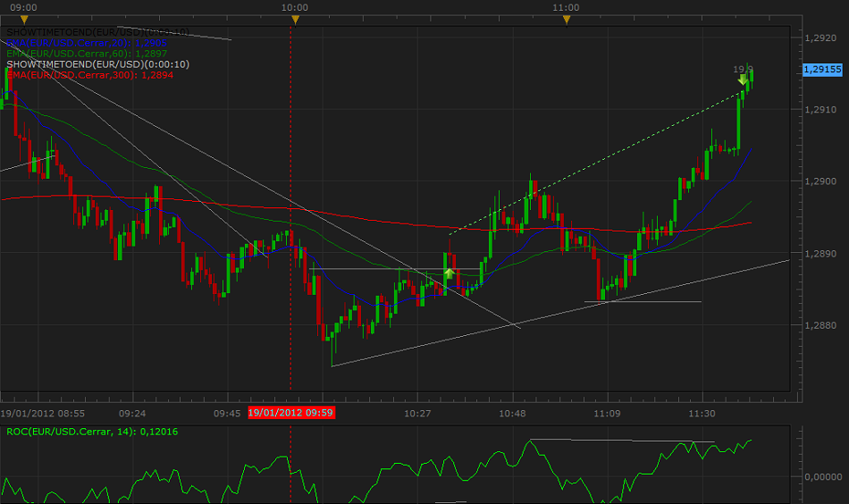
Task: Click the 1,2880 price axis label
Action: click(x=820, y=325)
